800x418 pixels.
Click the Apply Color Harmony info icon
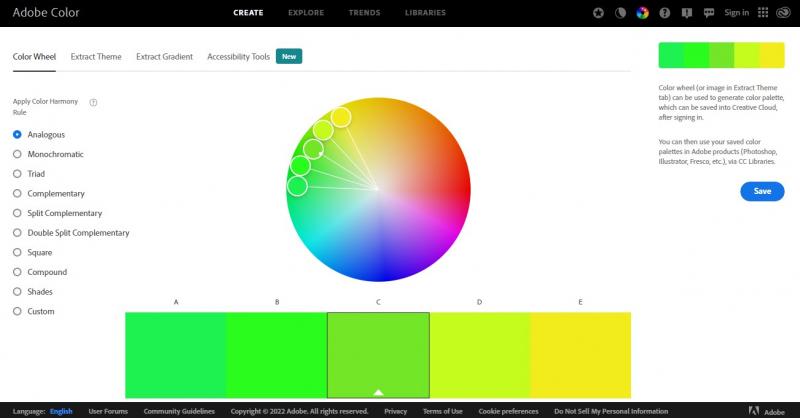click(93, 102)
